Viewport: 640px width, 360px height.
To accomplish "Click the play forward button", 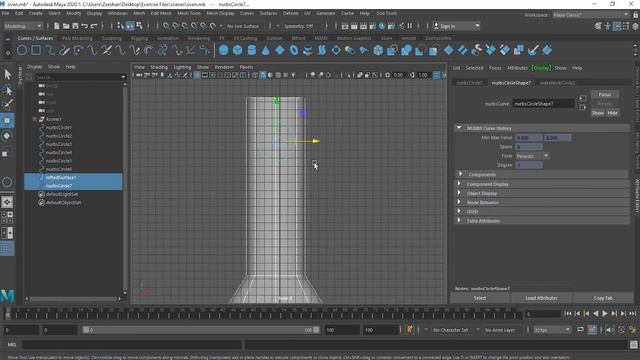I will 605,313.
